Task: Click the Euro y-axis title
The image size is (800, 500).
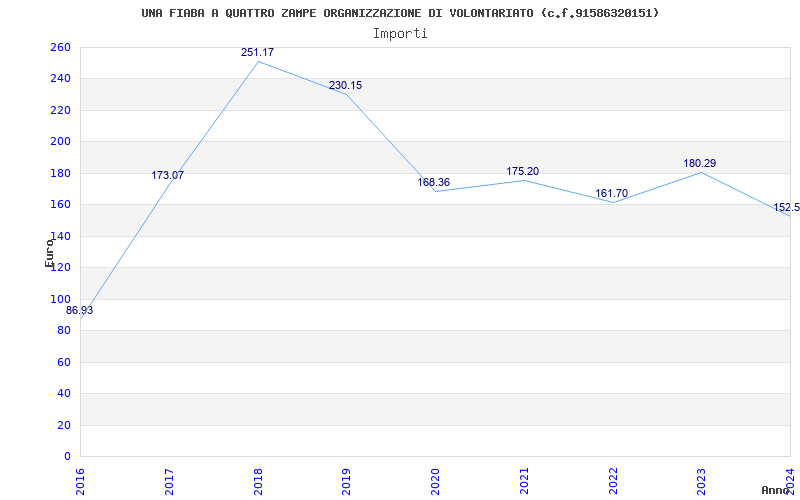Action: point(49,253)
